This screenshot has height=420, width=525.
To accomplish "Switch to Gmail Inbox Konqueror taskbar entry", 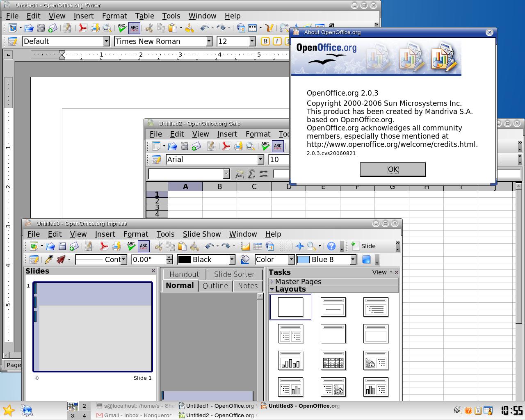I will [x=134, y=415].
